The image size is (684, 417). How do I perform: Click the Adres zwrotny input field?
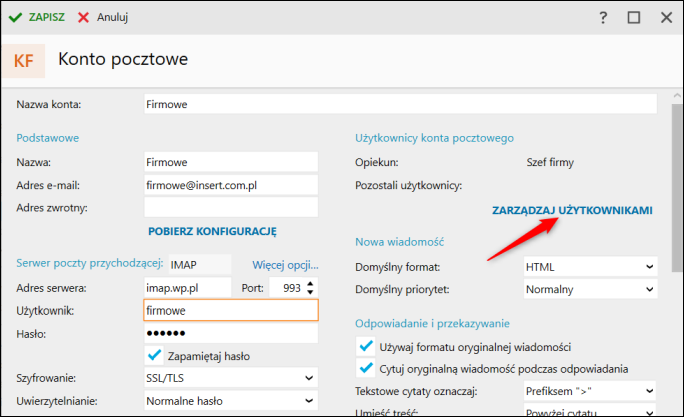[231, 207]
